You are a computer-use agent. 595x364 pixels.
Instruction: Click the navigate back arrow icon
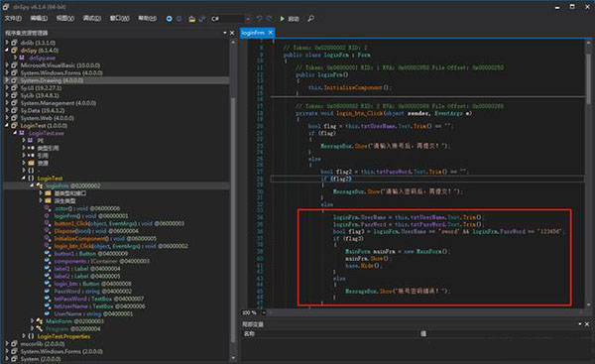[169, 19]
